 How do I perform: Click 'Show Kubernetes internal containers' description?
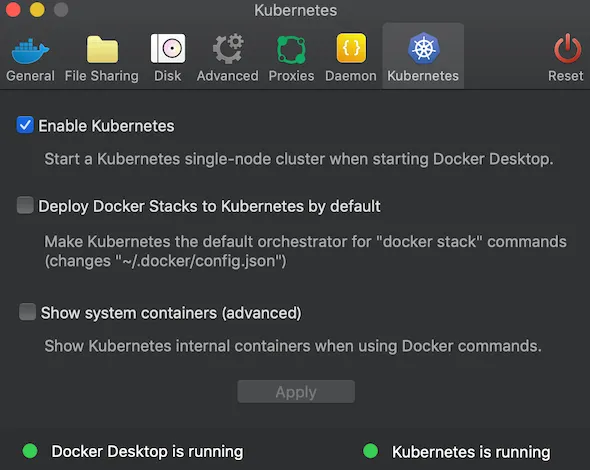click(x=293, y=346)
